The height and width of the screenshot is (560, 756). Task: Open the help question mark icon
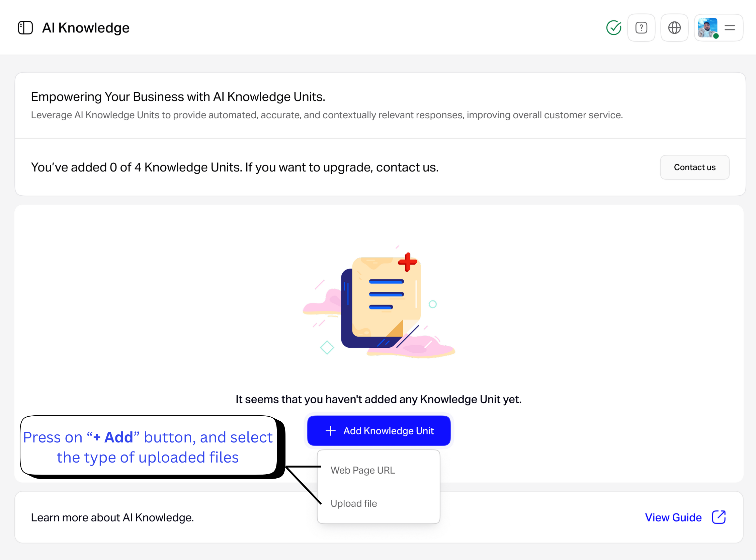coord(641,28)
